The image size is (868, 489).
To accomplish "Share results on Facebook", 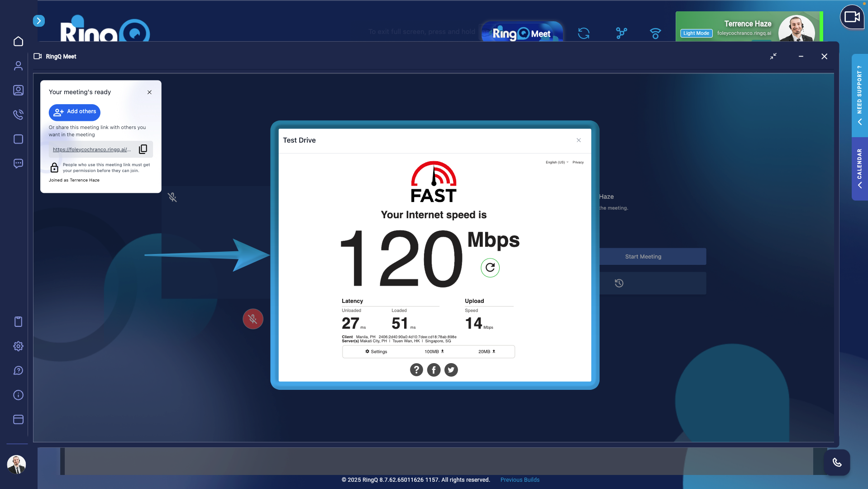I will click(434, 370).
